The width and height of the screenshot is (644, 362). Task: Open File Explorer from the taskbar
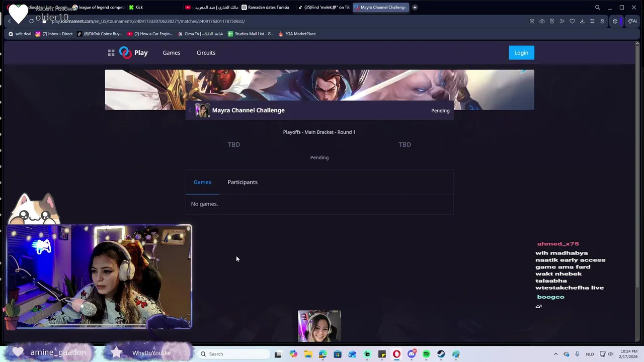tap(308, 354)
